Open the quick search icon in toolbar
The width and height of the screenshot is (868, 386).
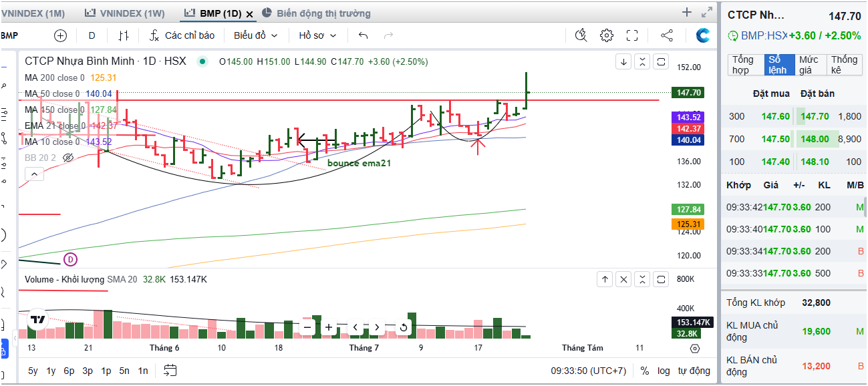point(581,35)
